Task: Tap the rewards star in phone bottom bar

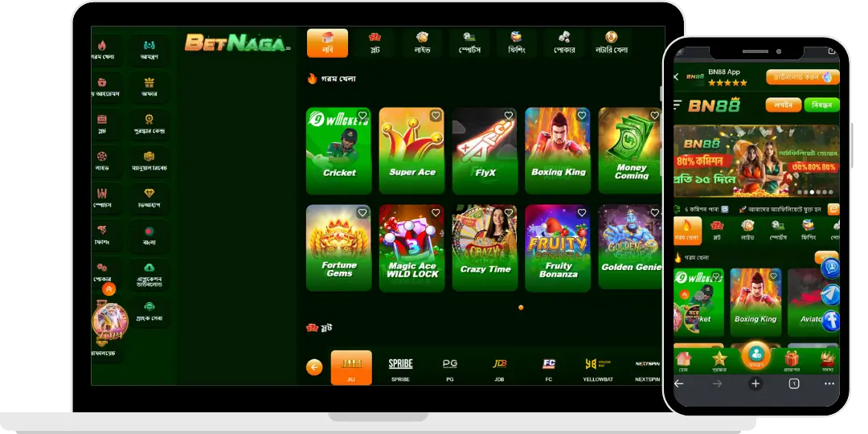Action: (x=719, y=361)
